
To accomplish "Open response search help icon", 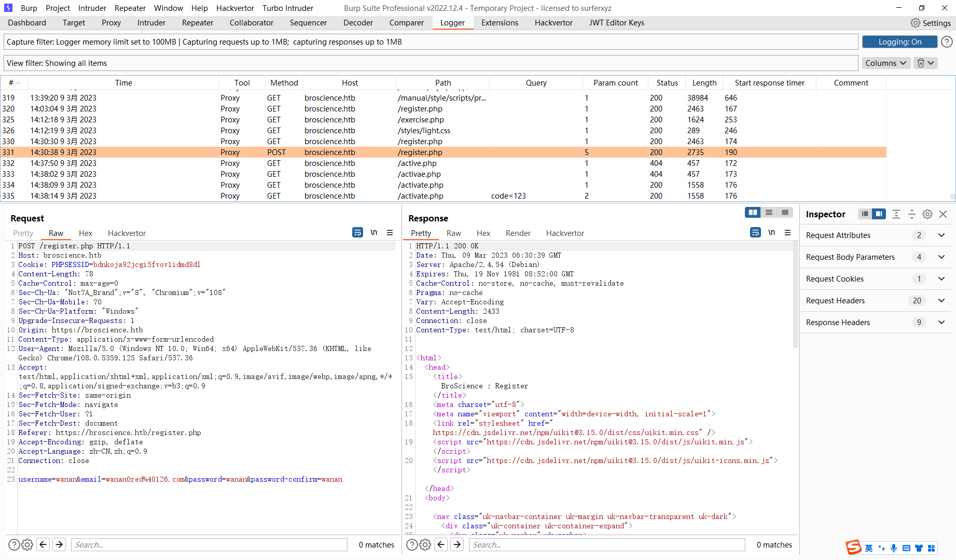I will [x=412, y=544].
